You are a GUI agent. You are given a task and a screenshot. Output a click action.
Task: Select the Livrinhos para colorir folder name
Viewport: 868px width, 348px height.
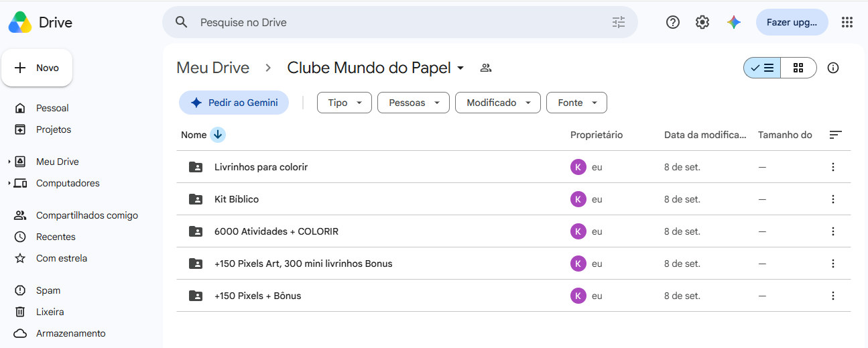pyautogui.click(x=261, y=167)
